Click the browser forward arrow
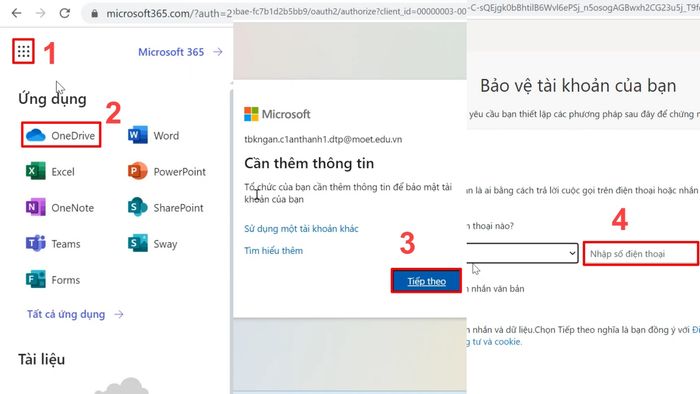 (x=41, y=13)
